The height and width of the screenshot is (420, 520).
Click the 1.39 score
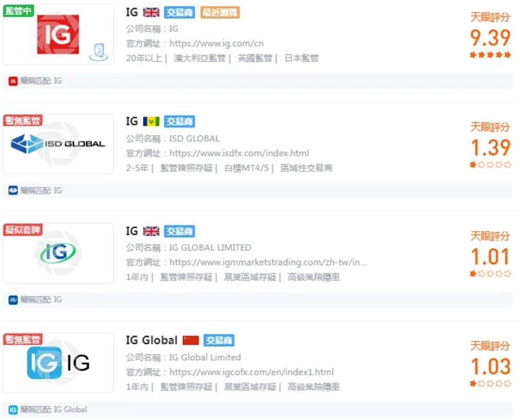pos(490,147)
